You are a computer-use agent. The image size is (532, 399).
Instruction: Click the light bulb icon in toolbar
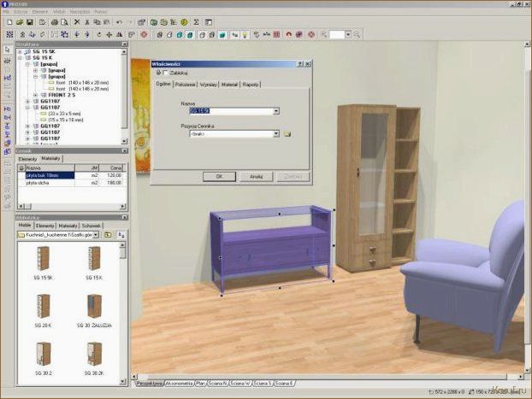(244, 34)
